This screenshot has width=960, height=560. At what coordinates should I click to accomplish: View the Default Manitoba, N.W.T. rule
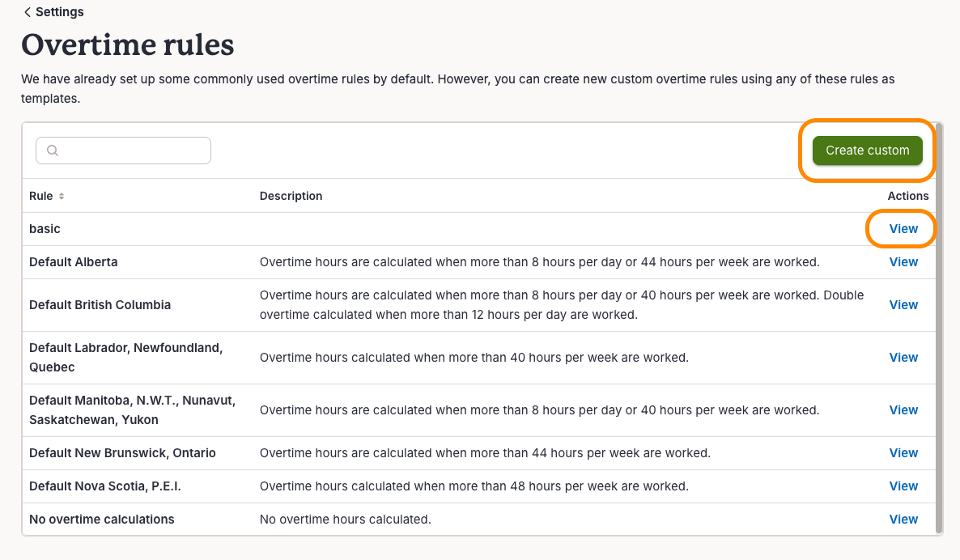(x=903, y=410)
